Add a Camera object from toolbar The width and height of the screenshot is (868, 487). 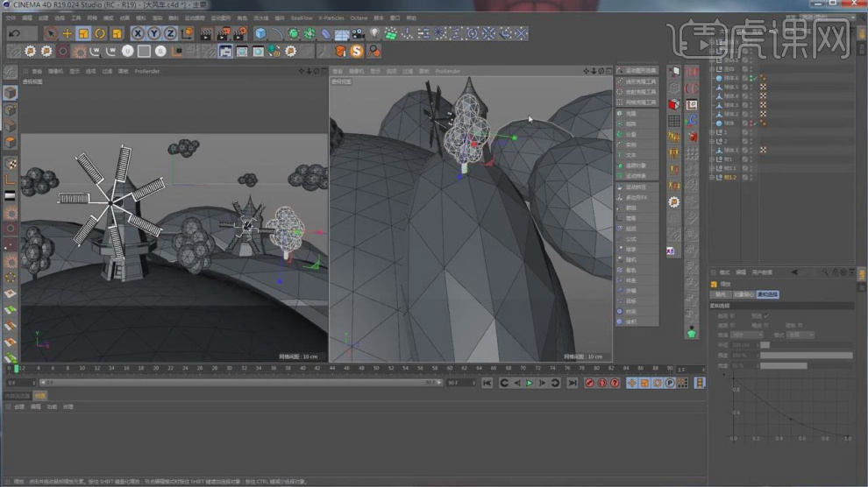pyautogui.click(x=358, y=33)
